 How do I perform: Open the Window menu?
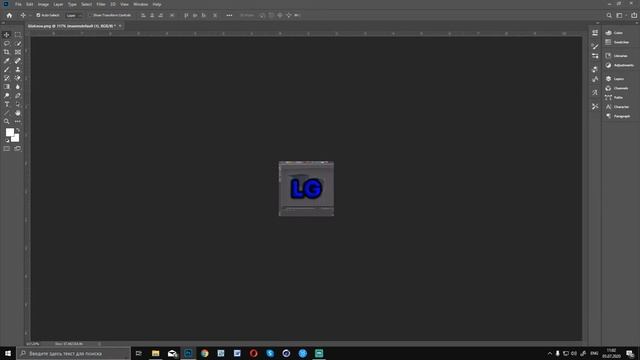click(141, 4)
